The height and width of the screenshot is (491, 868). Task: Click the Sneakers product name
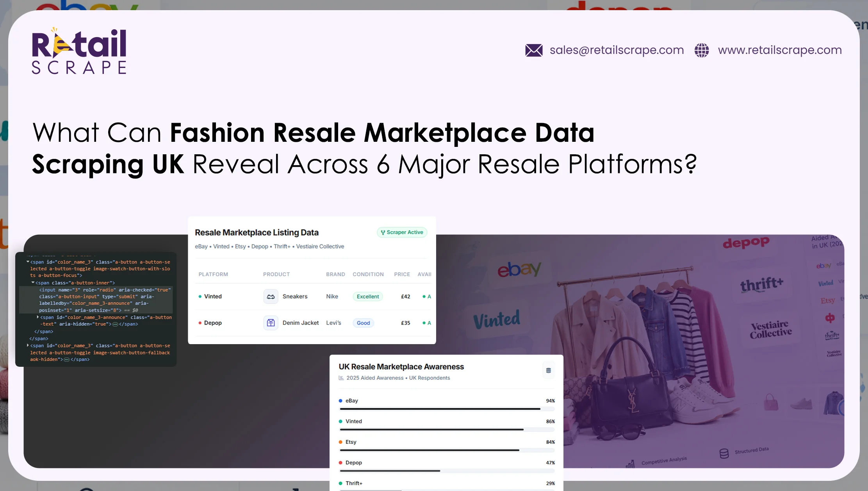[295, 296]
